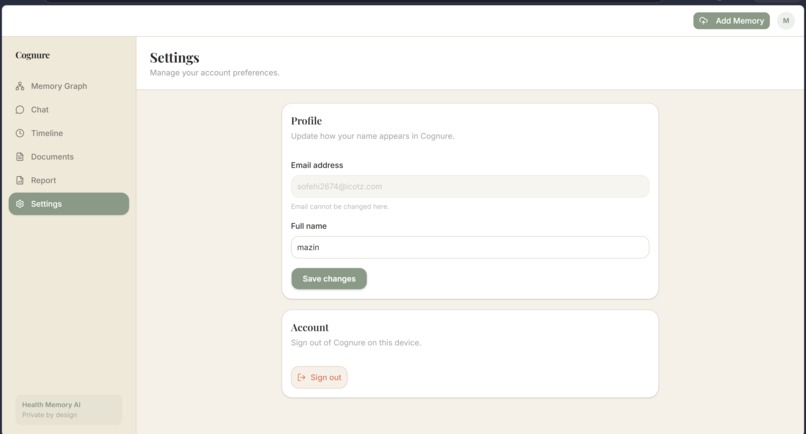The height and width of the screenshot is (434, 806).
Task: Click the Account section heading
Action: (x=310, y=328)
